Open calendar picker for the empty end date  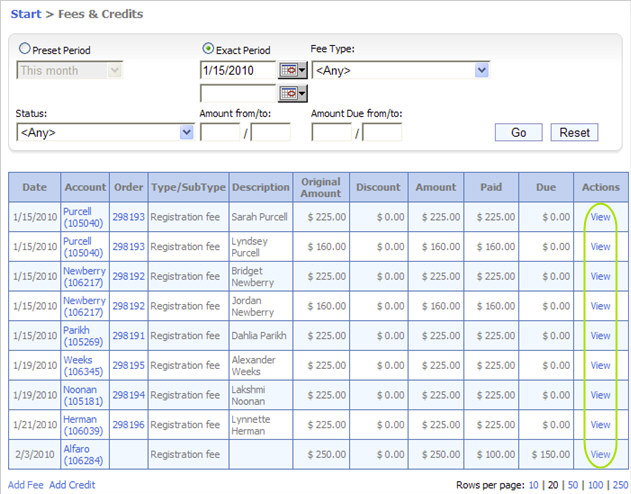[293, 94]
